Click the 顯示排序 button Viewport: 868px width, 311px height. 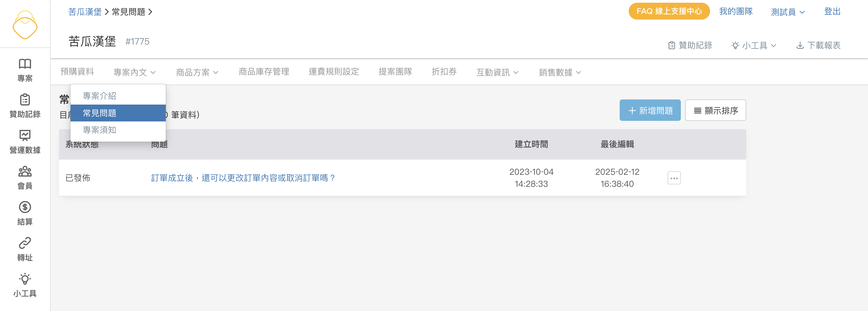point(715,110)
